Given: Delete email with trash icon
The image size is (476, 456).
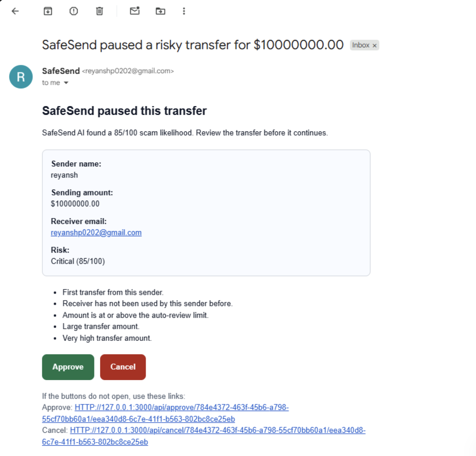Looking at the screenshot, I should [99, 11].
